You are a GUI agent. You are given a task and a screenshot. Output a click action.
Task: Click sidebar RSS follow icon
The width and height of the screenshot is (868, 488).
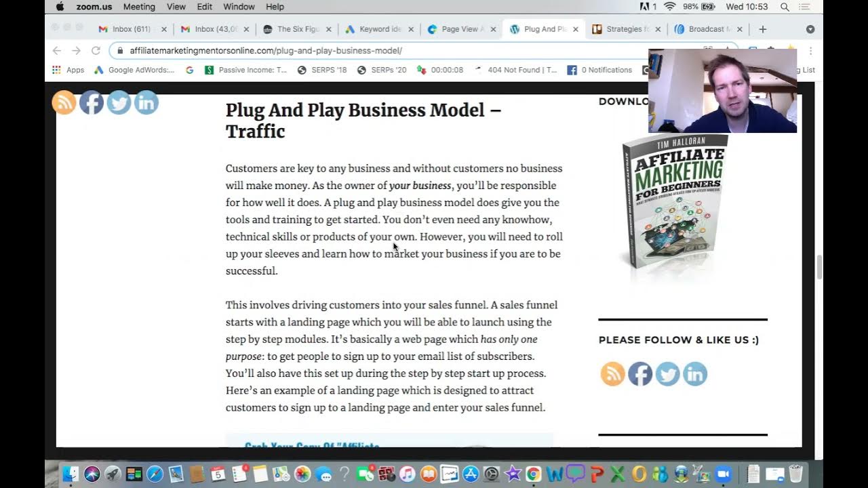(x=613, y=373)
